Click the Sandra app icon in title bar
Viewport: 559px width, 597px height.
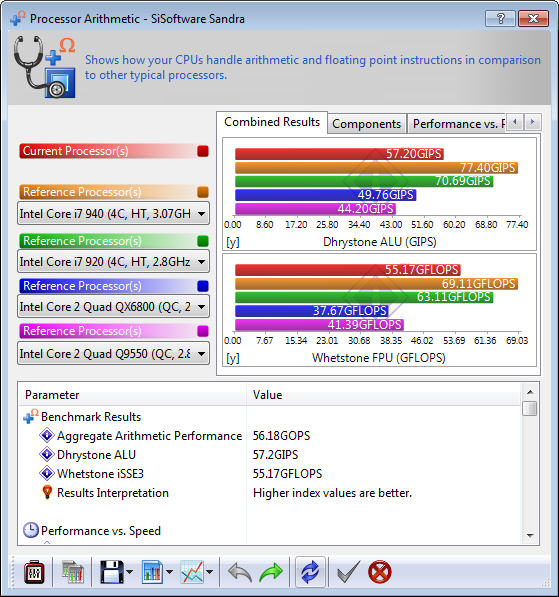(x=18, y=18)
